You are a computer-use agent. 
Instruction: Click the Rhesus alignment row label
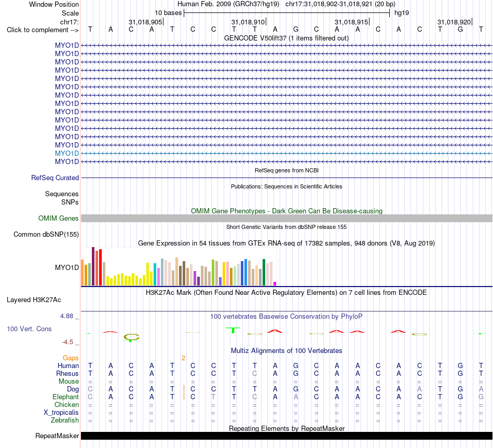coord(67,373)
